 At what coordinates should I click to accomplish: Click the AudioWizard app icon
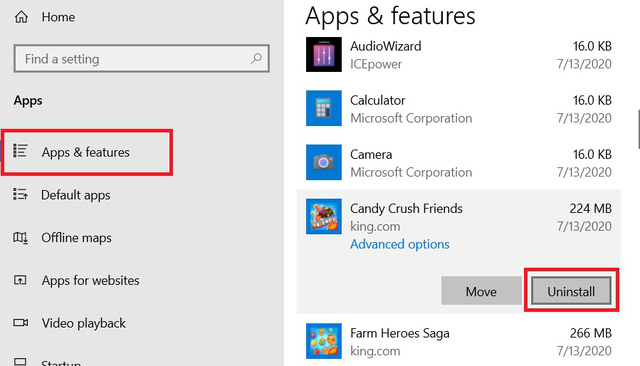click(324, 54)
